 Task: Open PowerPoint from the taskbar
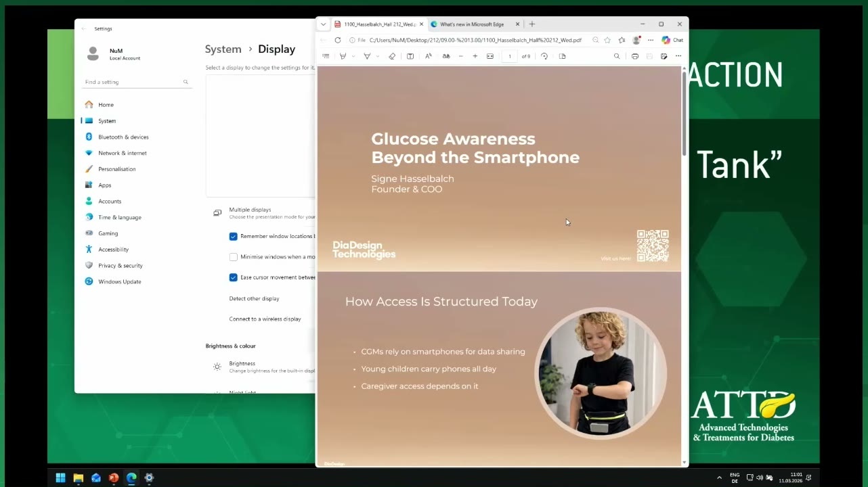(x=114, y=478)
